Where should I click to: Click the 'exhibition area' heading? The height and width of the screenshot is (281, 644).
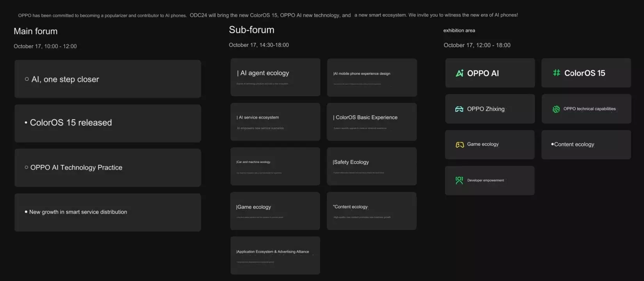[459, 30]
